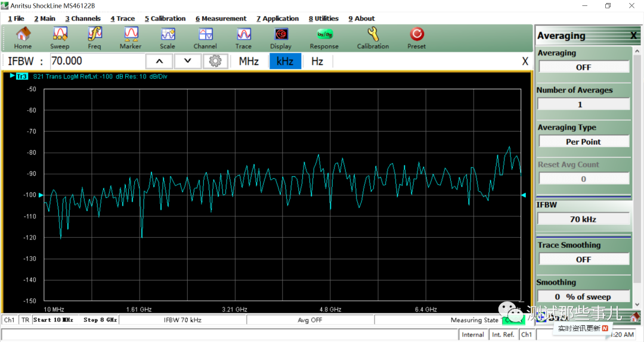Image resolution: width=644 pixels, height=342 pixels.
Task: Open the Home toolbar icon
Action: coord(23,38)
